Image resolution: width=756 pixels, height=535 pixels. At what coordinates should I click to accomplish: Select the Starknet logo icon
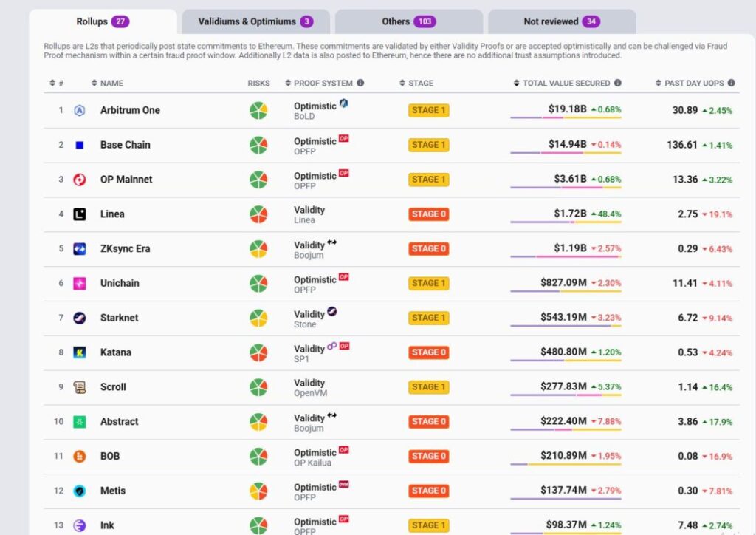pos(80,318)
